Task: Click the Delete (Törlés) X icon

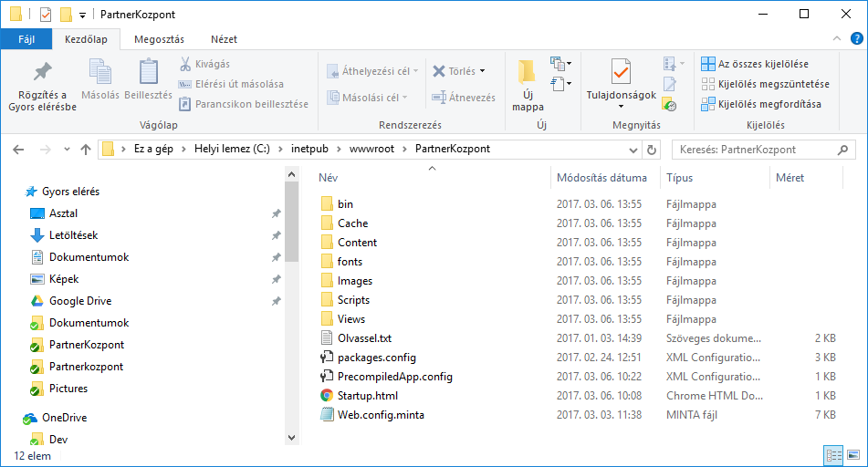Action: coord(439,71)
